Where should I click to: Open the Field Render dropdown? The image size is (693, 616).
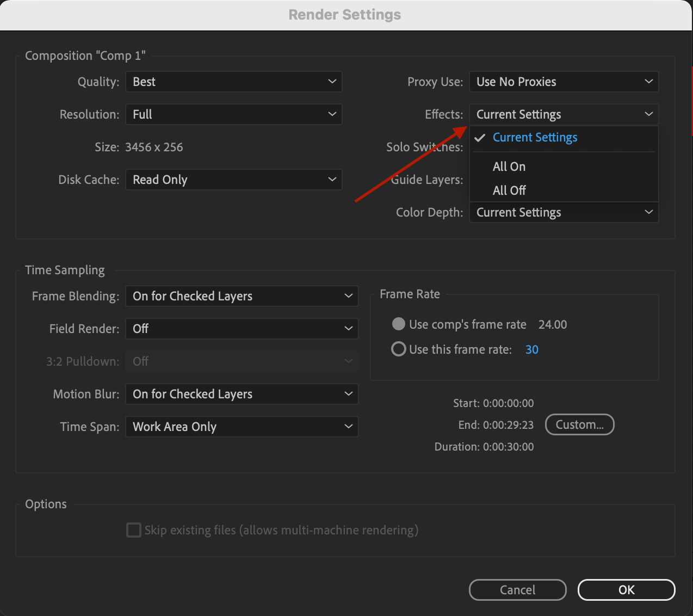pyautogui.click(x=242, y=329)
